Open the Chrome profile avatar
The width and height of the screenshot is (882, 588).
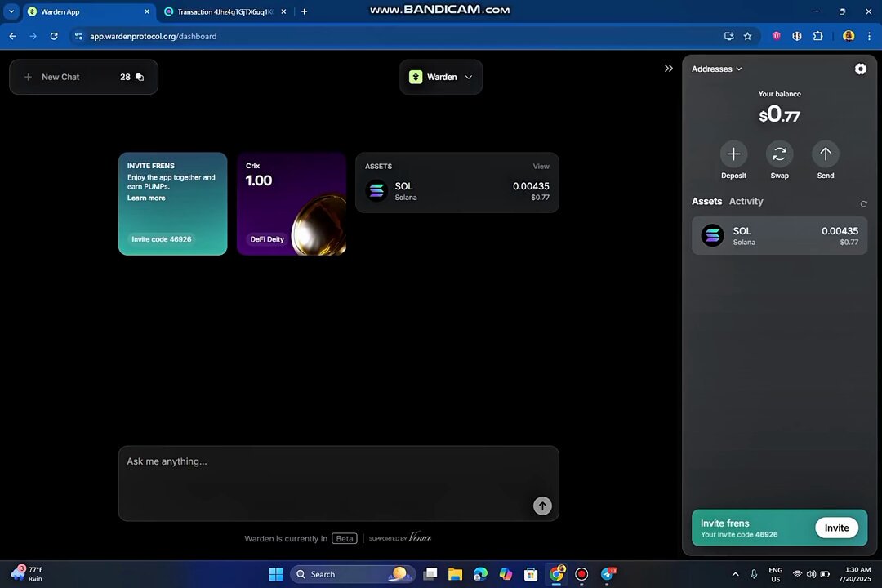pyautogui.click(x=849, y=36)
